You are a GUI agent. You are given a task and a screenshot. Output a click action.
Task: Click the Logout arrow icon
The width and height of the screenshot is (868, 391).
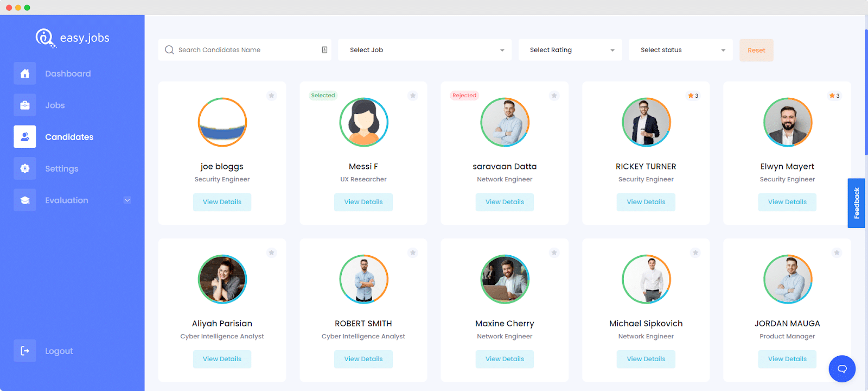tap(25, 351)
